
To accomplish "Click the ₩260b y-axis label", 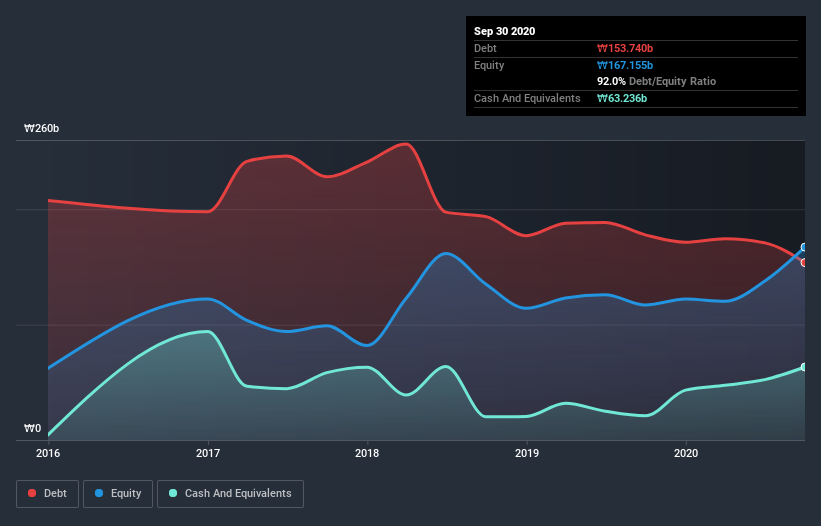I will tap(41, 128).
